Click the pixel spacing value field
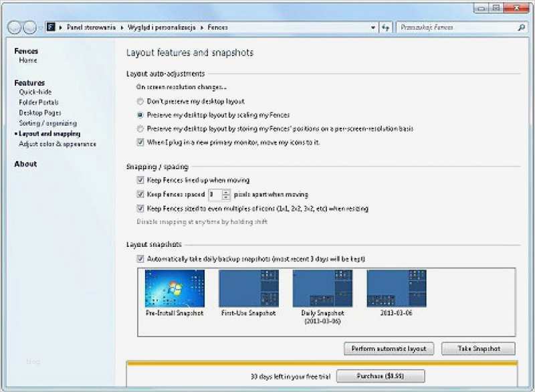535x392 pixels. click(x=215, y=195)
